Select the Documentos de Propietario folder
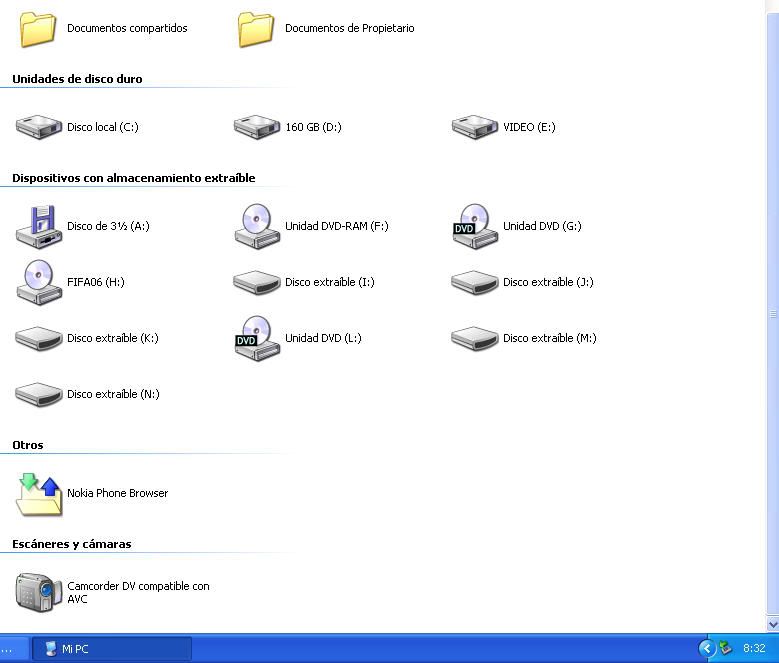The image size is (779, 663). tap(257, 29)
